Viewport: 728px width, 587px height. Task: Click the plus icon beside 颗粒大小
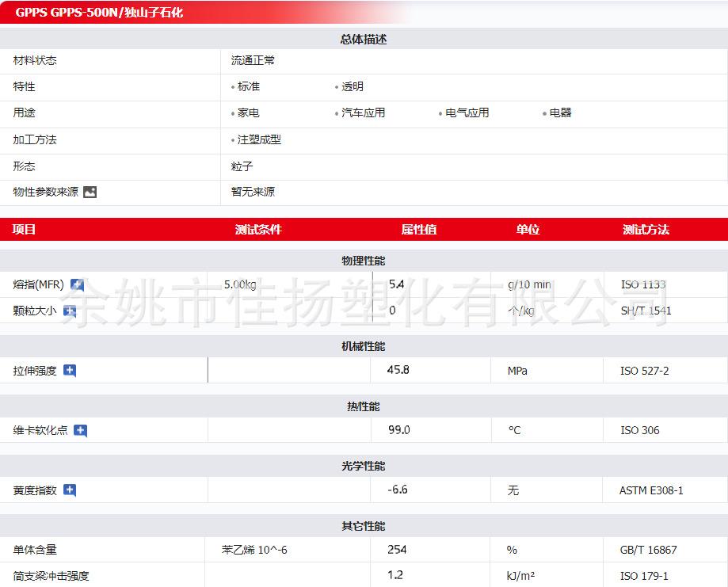click(70, 311)
